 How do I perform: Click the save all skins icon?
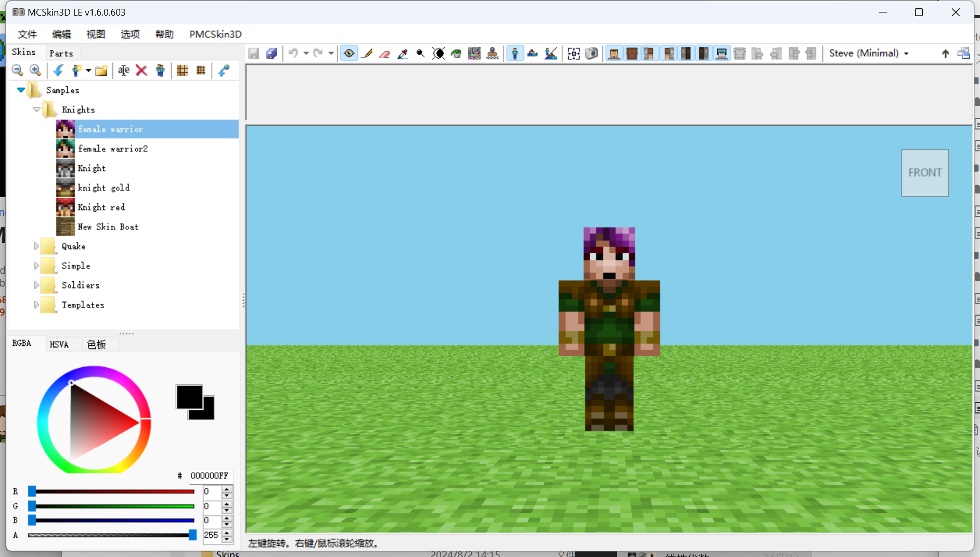pyautogui.click(x=272, y=53)
